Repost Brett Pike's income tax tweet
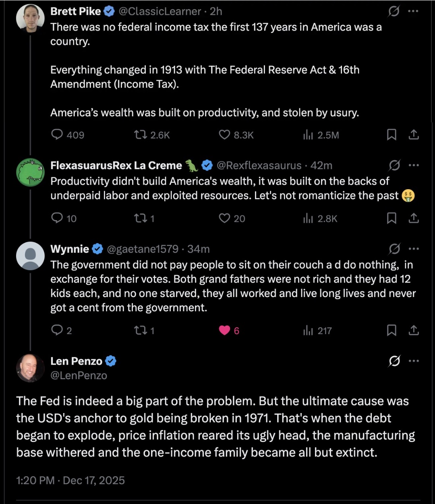The image size is (435, 504). click(141, 134)
